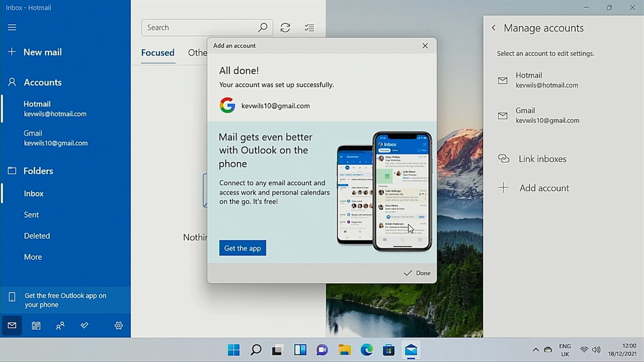The height and width of the screenshot is (362, 644).
Task: Sync mail using the refresh icon
Action: click(x=285, y=27)
